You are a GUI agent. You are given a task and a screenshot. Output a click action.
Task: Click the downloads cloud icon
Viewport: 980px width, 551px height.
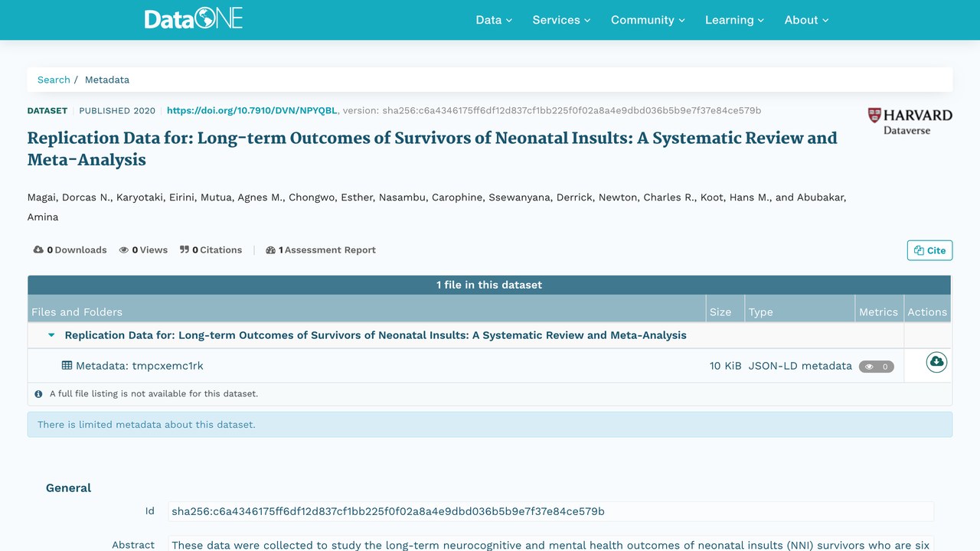tap(38, 249)
